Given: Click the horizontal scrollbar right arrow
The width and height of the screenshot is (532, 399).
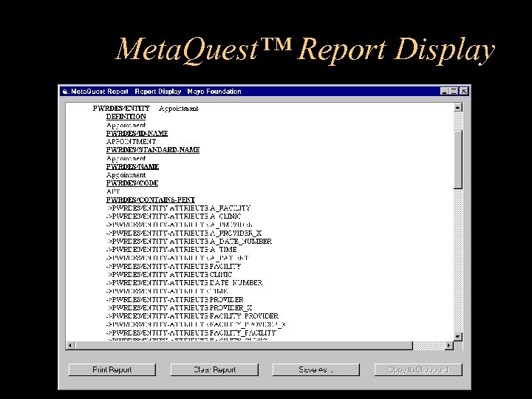Looking at the screenshot, I should pyautogui.click(x=449, y=345).
